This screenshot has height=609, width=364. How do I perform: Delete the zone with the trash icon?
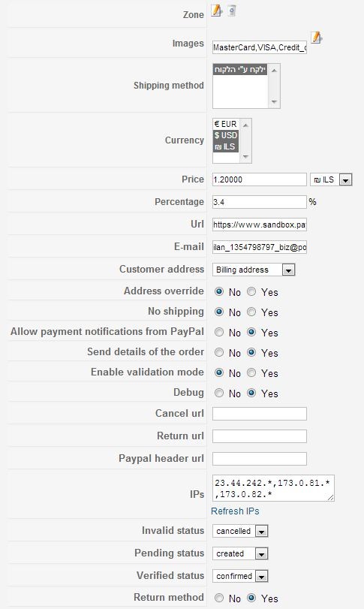click(232, 11)
